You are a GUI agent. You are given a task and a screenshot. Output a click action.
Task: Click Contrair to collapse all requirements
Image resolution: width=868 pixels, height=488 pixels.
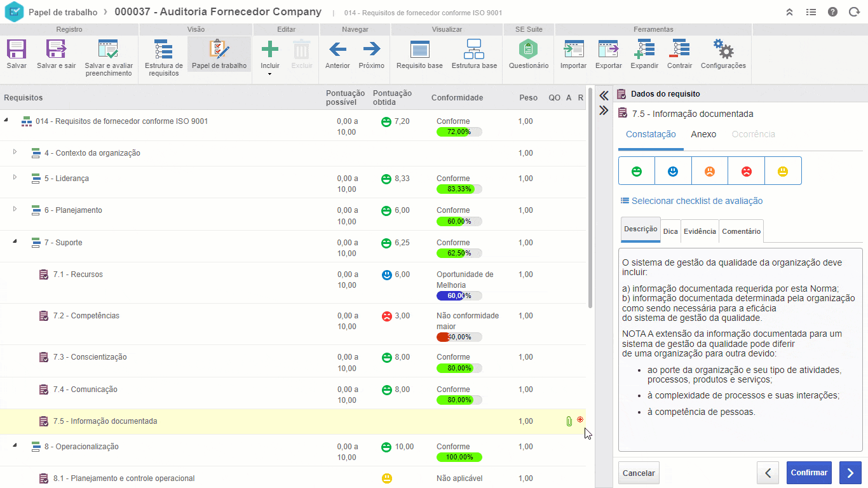679,54
